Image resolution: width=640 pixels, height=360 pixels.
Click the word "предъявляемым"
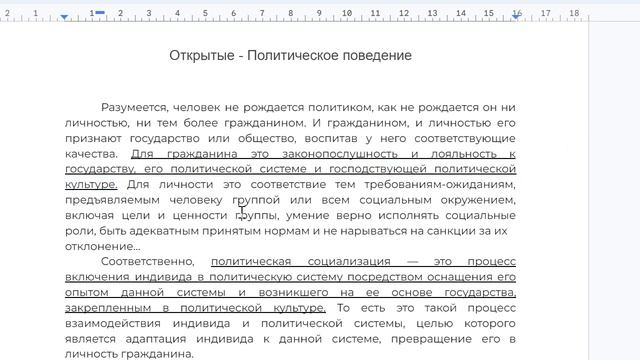pyautogui.click(x=112, y=200)
